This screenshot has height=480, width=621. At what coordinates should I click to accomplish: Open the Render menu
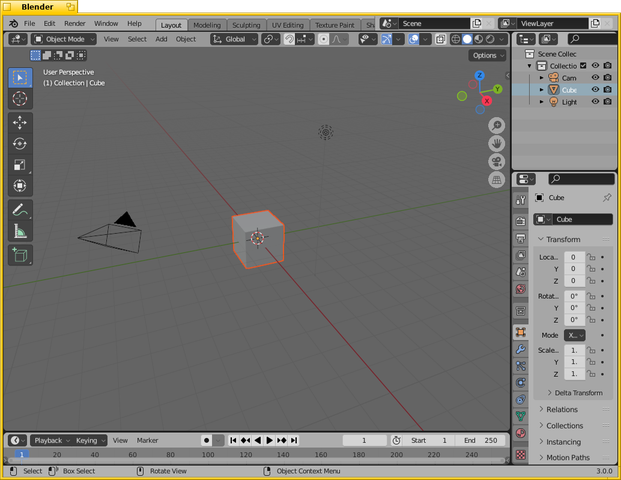pyautogui.click(x=74, y=23)
